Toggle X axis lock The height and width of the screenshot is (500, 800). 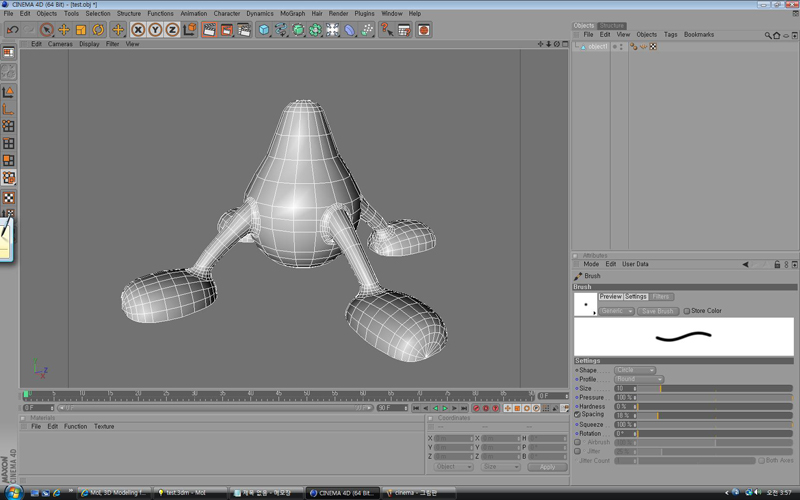[138, 30]
